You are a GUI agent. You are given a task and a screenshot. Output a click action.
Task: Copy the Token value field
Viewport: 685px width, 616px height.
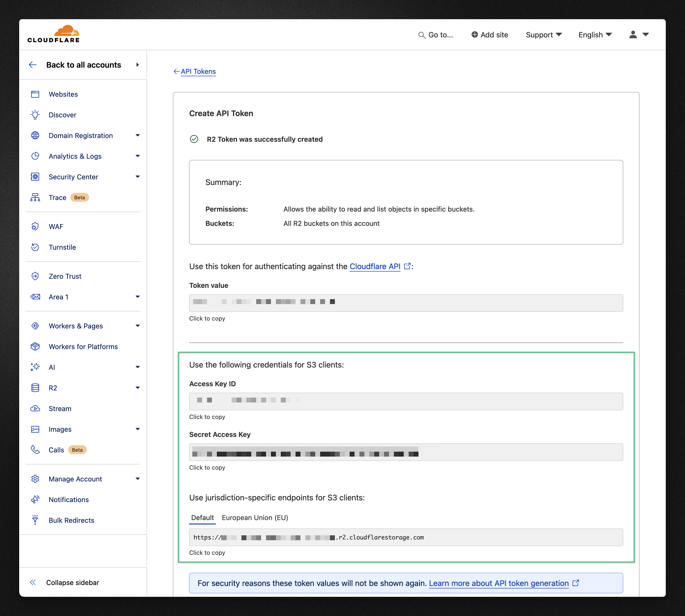pos(406,303)
